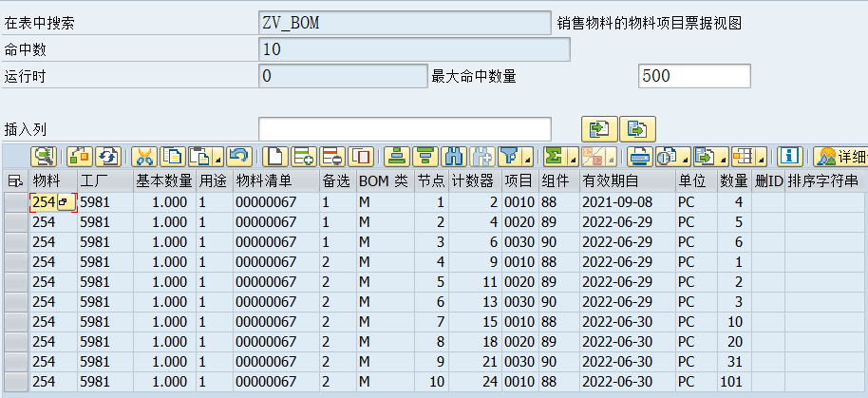868x398 pixels.
Task: Select the row with 计数器 4
Action: [16, 222]
